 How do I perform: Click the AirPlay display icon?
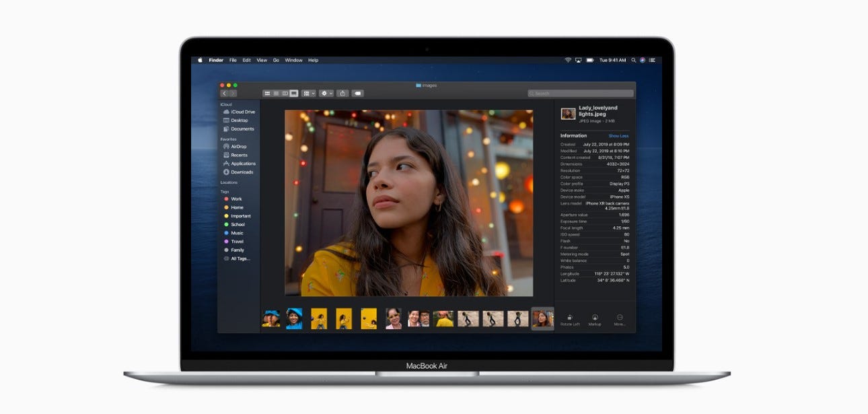[x=578, y=60]
